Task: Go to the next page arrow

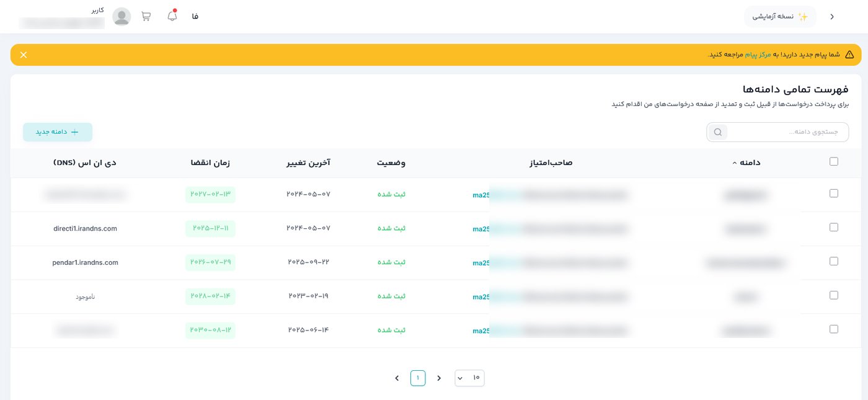Action: 397,378
